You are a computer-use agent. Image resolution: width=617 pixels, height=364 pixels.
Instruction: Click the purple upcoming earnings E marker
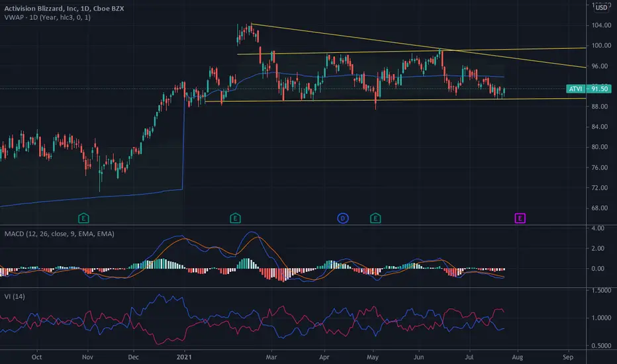click(520, 218)
